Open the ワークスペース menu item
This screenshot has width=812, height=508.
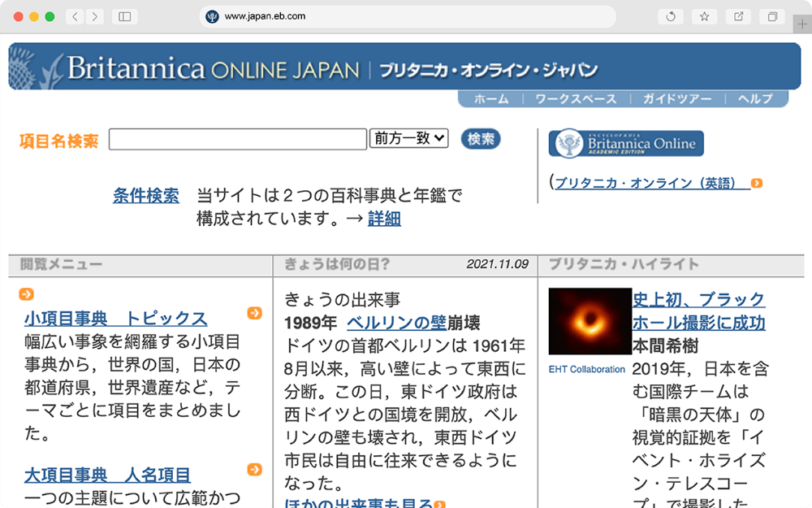576,98
